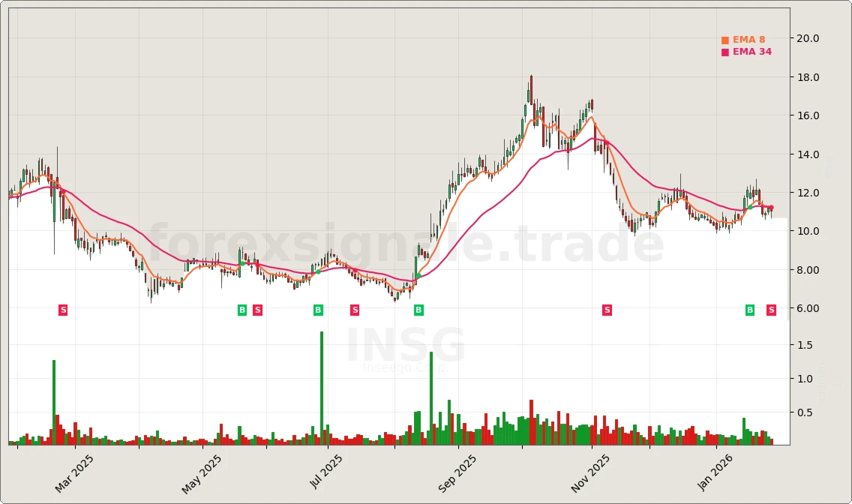852x504 pixels.
Task: Click the pink EMA 34 legend icon
Action: pos(725,52)
